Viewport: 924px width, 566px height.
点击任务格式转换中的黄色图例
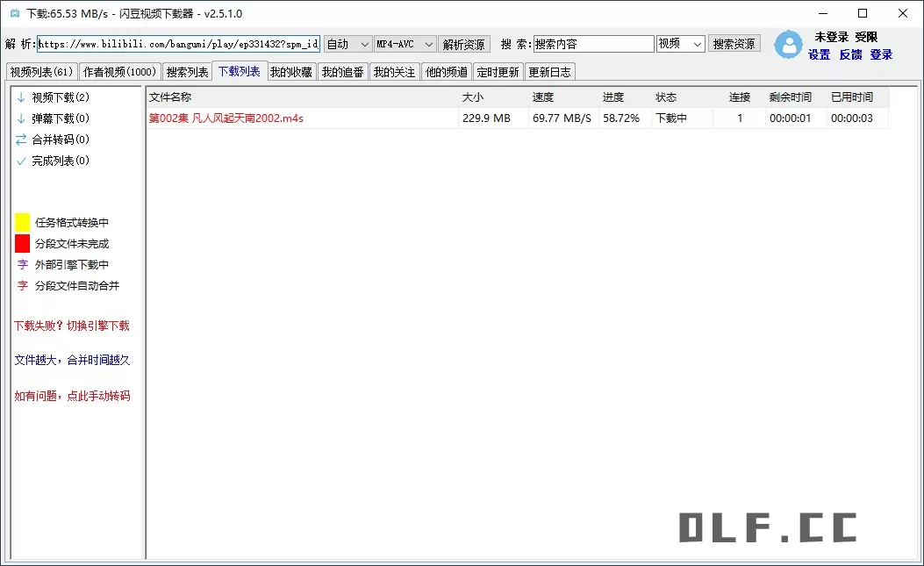click(21, 221)
